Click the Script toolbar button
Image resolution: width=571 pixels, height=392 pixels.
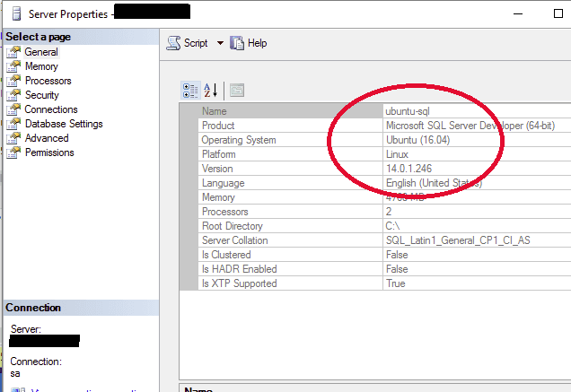[x=187, y=43]
